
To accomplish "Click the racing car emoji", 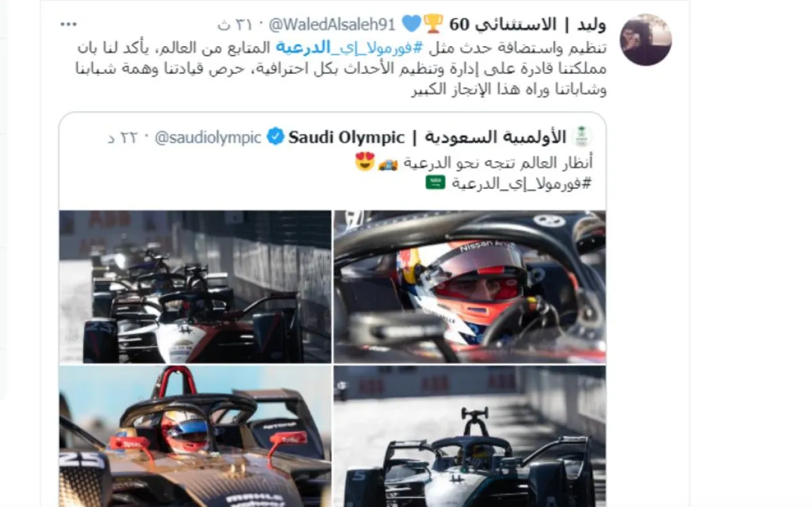I will [x=388, y=163].
